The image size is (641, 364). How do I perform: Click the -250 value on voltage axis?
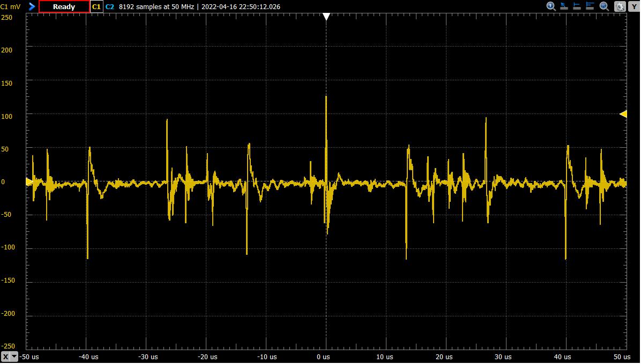pos(8,346)
